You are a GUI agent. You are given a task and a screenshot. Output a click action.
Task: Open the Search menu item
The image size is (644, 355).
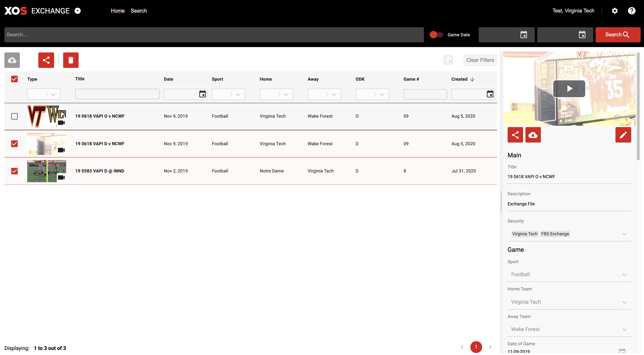click(139, 10)
